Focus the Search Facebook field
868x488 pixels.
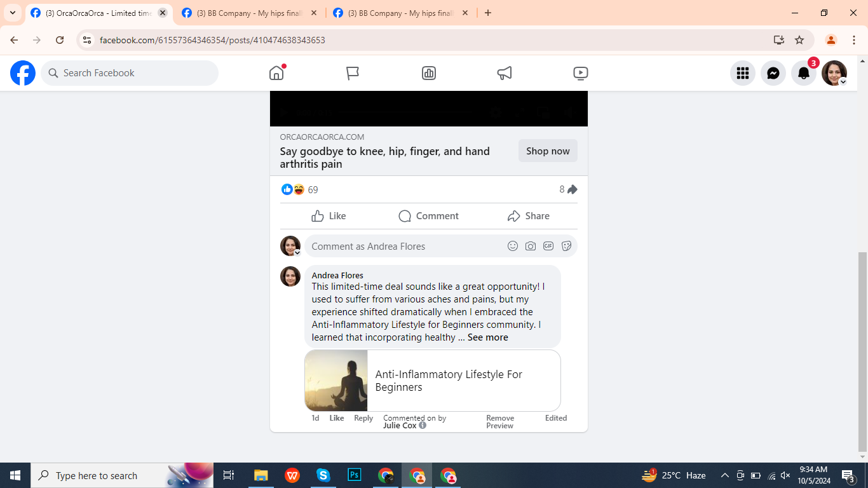pos(130,73)
